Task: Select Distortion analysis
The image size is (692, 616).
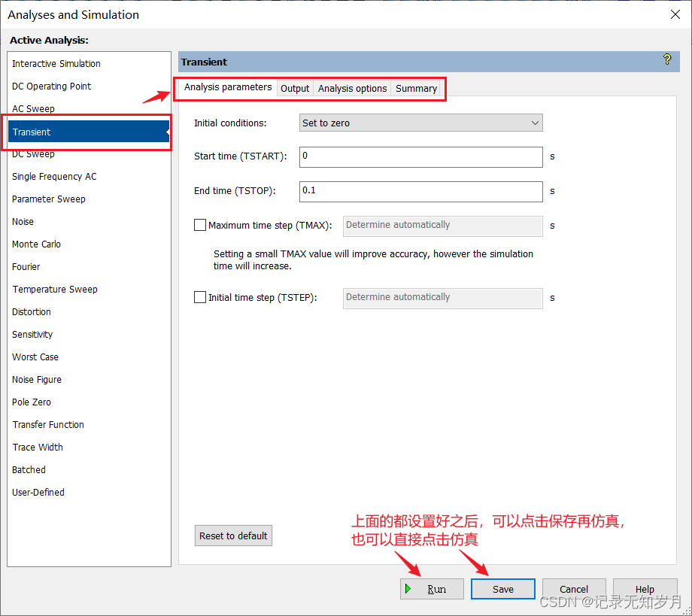Action: 89,311
